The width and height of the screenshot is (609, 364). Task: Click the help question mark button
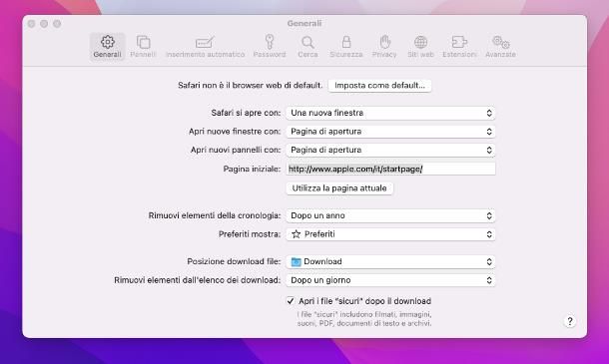coord(570,321)
